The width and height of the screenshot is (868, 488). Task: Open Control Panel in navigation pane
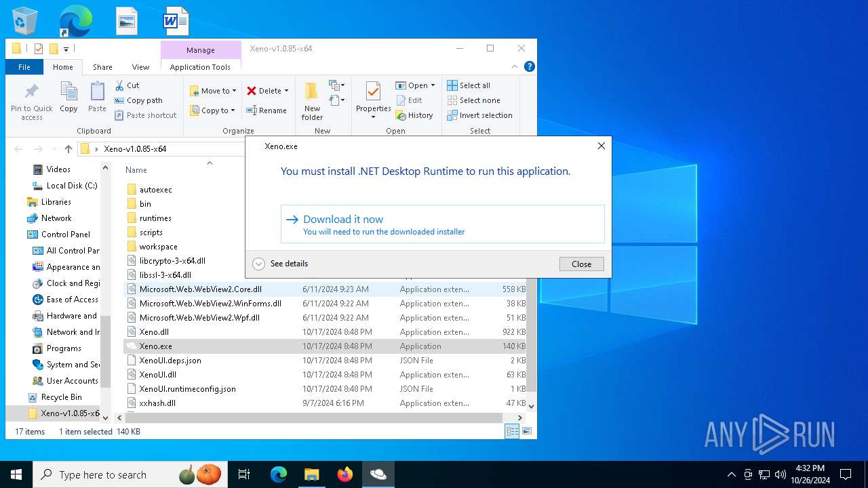pos(65,235)
